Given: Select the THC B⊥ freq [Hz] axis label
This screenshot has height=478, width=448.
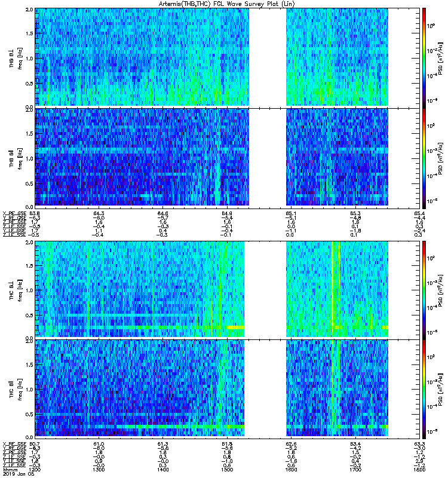Looking at the screenshot, I should click(16, 290).
